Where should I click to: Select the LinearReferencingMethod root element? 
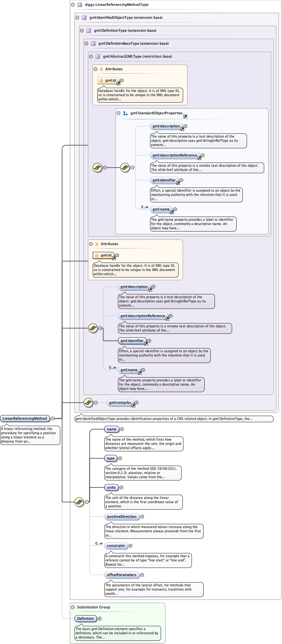(25, 419)
